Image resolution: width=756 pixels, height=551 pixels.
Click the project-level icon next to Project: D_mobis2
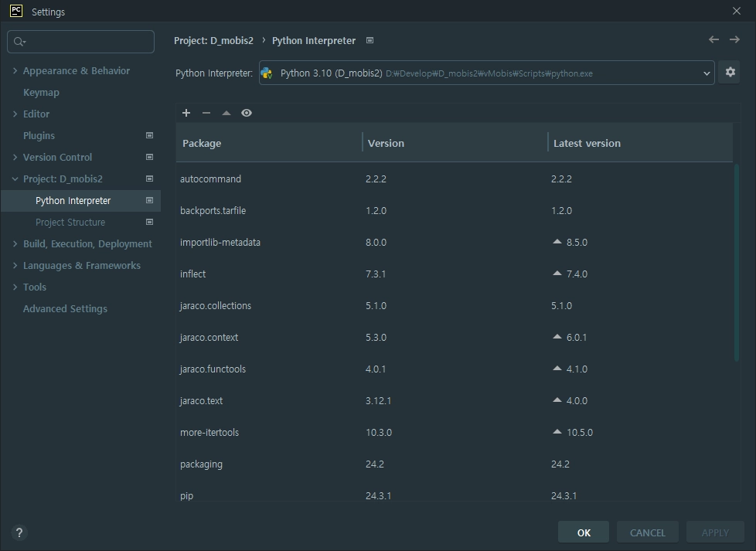click(149, 179)
